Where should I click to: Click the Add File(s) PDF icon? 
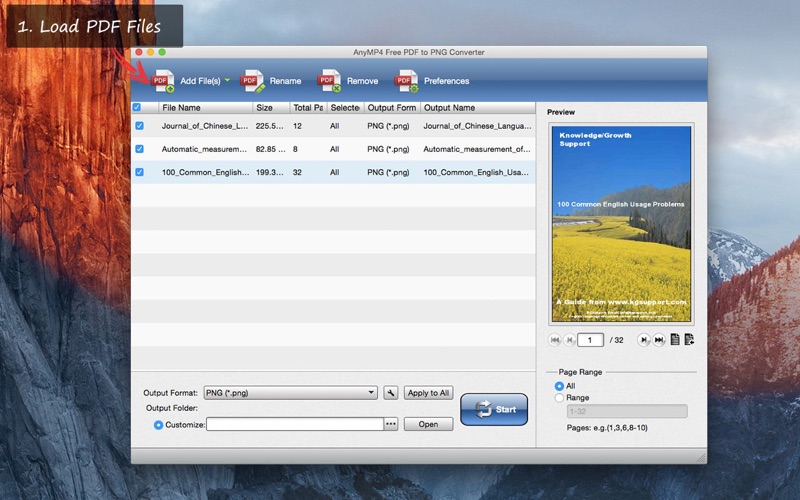coord(163,81)
